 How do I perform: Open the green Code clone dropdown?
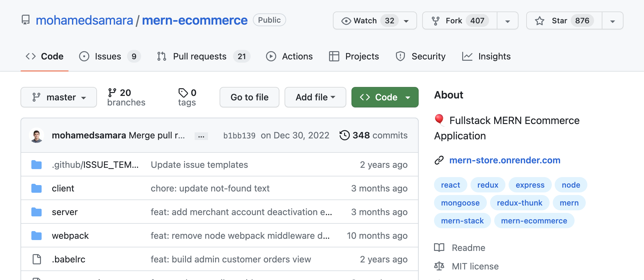pos(385,97)
